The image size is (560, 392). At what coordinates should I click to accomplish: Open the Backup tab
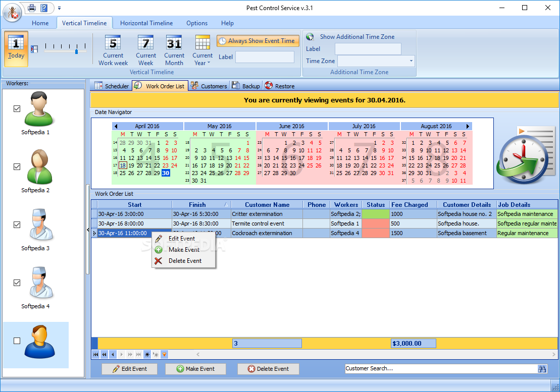pos(246,86)
